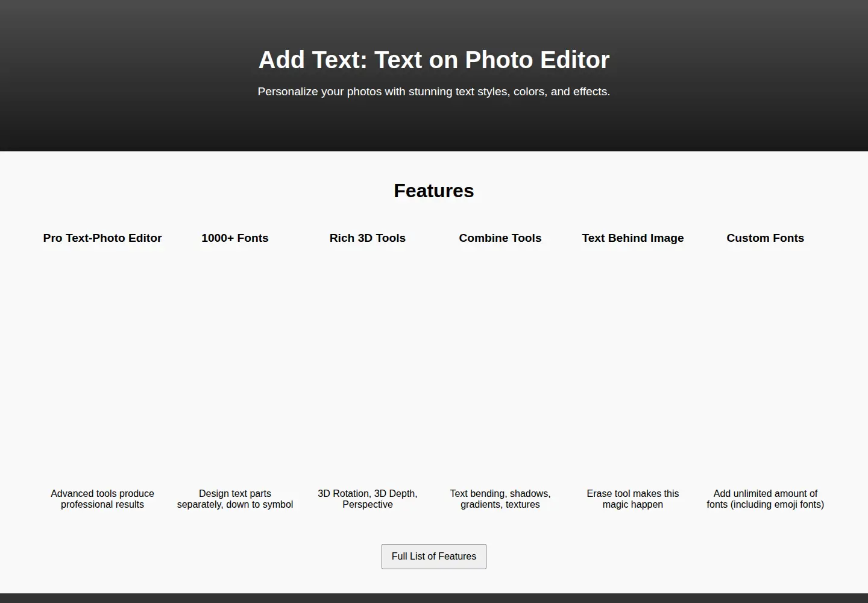
Task: Click the "Features" section heading
Action: [434, 191]
